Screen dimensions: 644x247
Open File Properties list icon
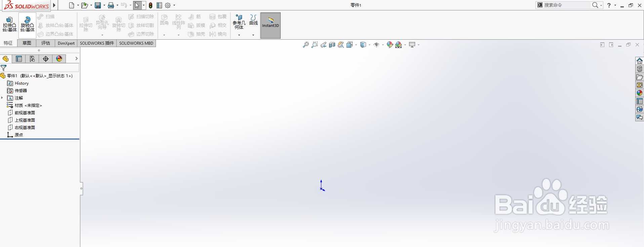click(159, 5)
